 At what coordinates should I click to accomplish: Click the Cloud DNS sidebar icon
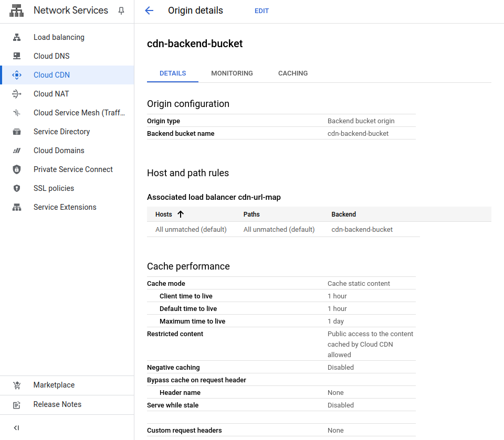(17, 56)
